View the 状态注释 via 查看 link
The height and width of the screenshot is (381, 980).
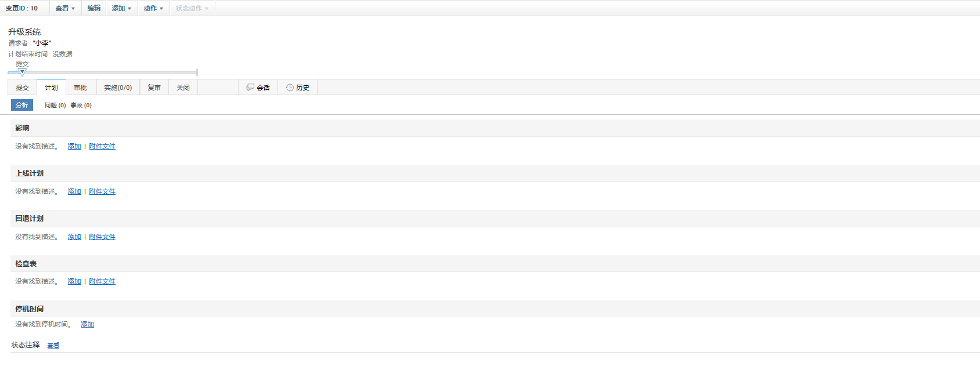pos(53,346)
